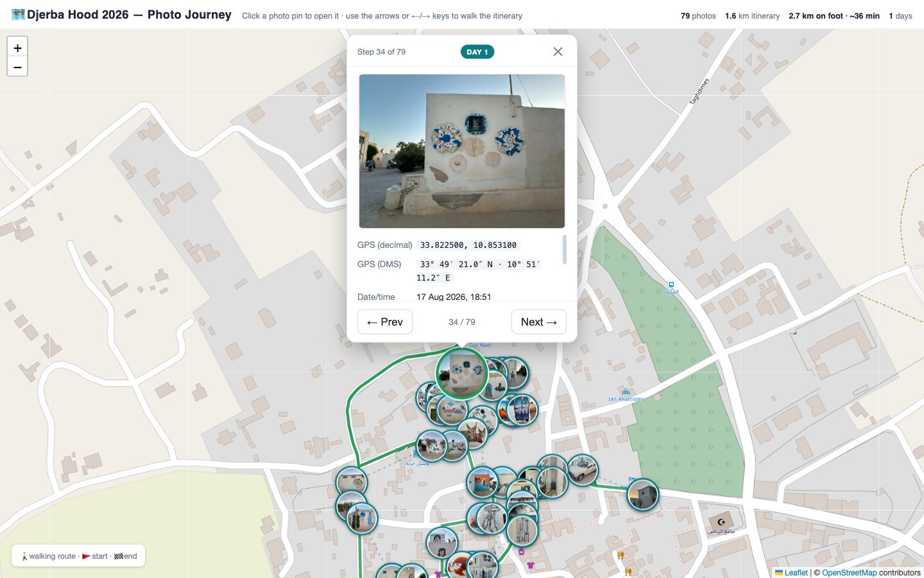This screenshot has width=924, height=578.
Task: Click the Dar Nael map label
Action: click(x=480, y=346)
